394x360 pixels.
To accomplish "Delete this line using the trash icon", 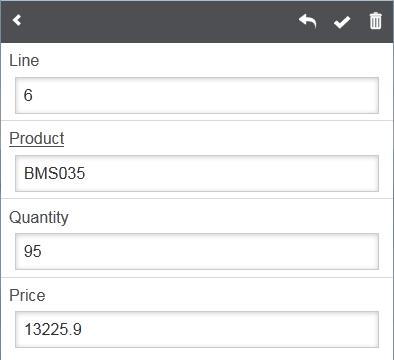I will [375, 21].
